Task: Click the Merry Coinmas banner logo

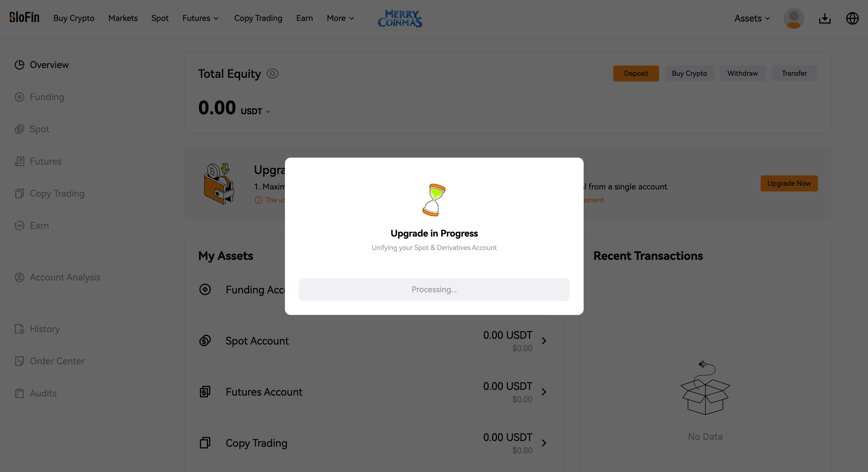Action: pos(400,18)
